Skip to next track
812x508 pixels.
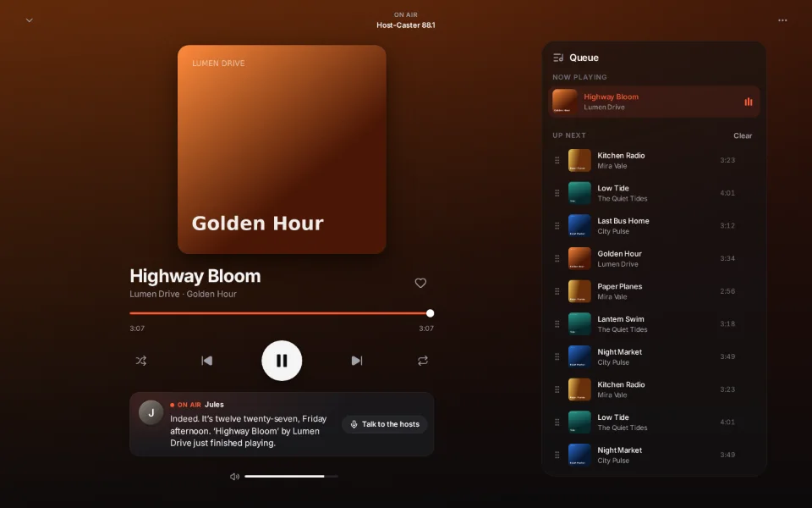[x=357, y=361]
